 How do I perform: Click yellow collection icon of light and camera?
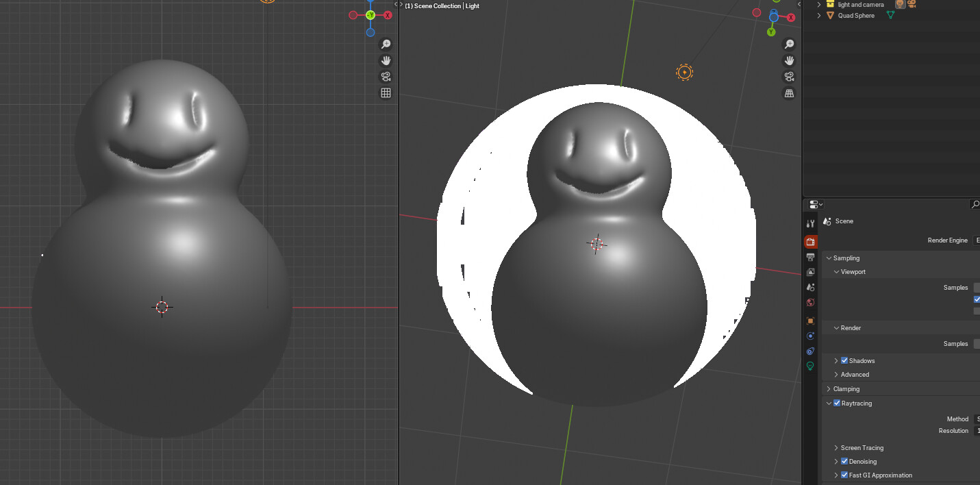pyautogui.click(x=830, y=4)
